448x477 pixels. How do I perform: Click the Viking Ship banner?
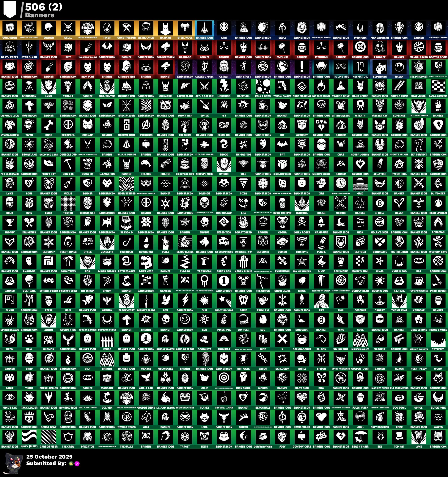(x=341, y=339)
